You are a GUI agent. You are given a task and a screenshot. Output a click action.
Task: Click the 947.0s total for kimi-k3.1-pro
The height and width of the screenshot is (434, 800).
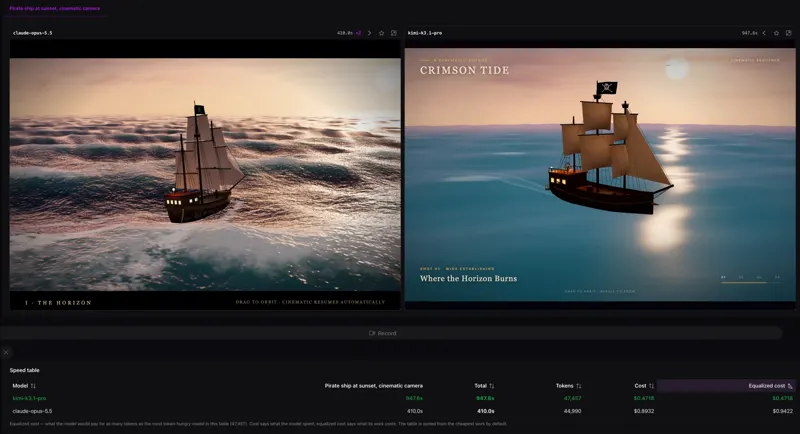click(x=485, y=398)
